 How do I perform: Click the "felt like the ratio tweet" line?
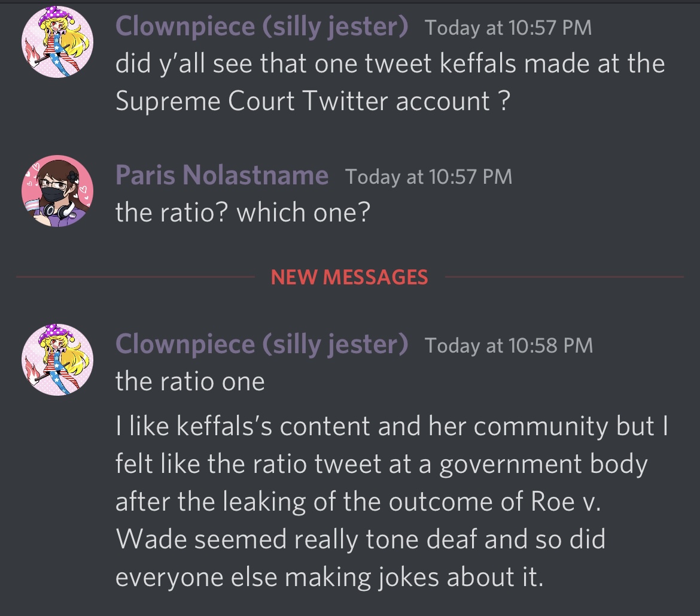381,464
